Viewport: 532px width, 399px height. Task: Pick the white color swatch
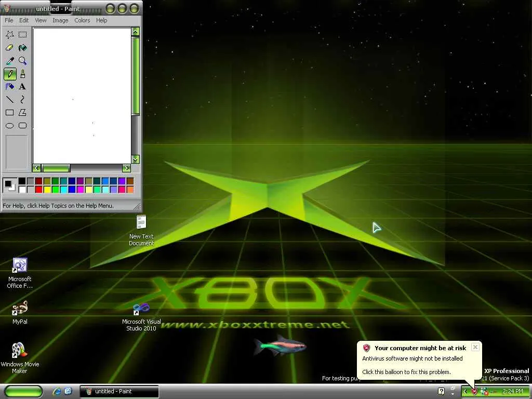coord(22,189)
